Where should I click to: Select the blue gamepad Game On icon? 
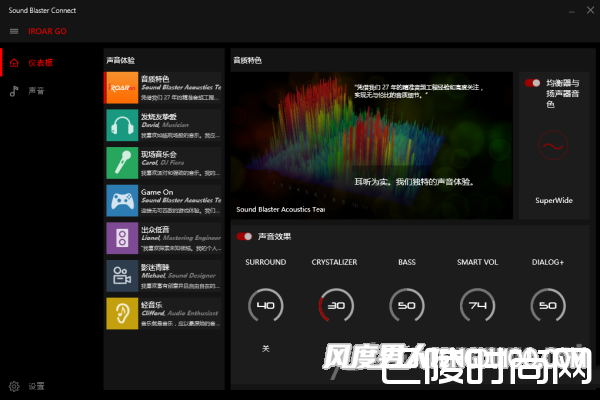[122, 201]
